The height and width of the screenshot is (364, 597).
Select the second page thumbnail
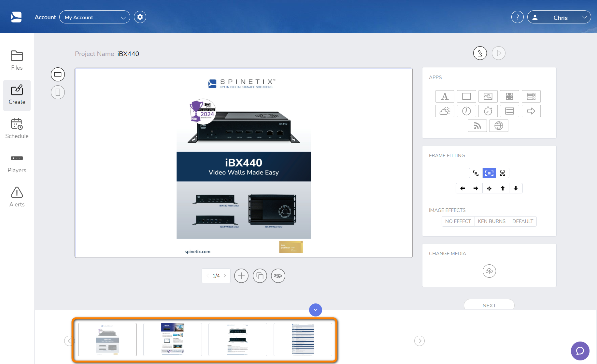tap(173, 340)
